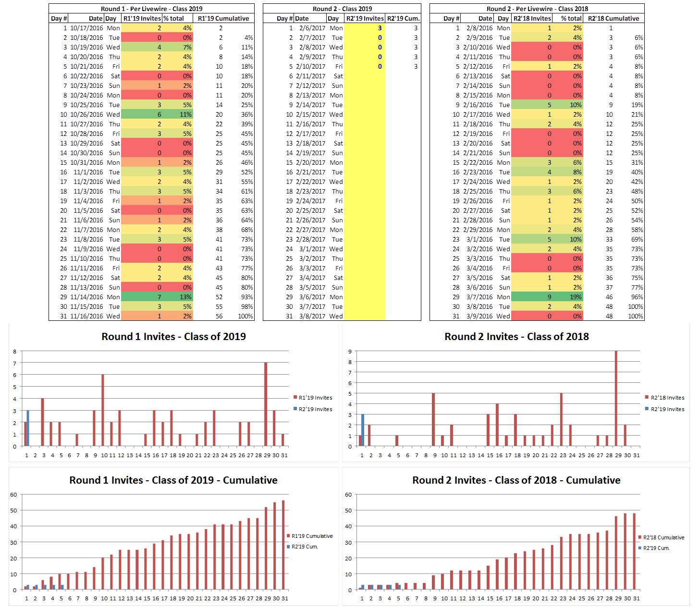The width and height of the screenshot is (700, 609).
Task: Select the R1'19 Cumulative column header
Action: (x=223, y=18)
